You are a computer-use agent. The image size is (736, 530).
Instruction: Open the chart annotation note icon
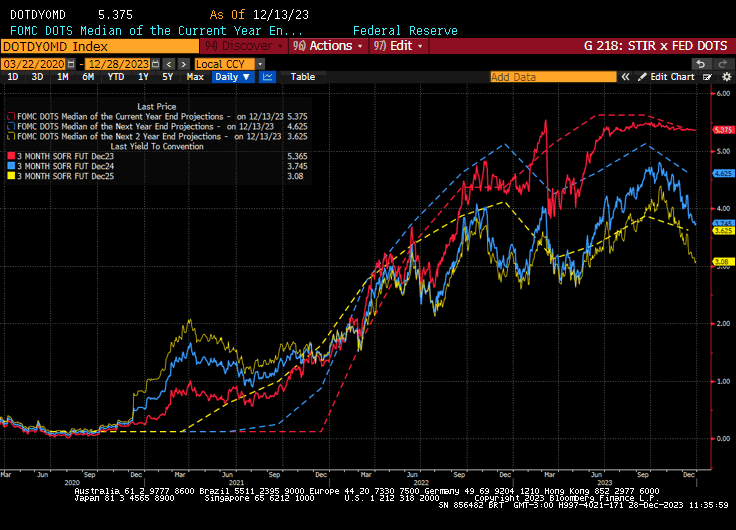tap(707, 77)
